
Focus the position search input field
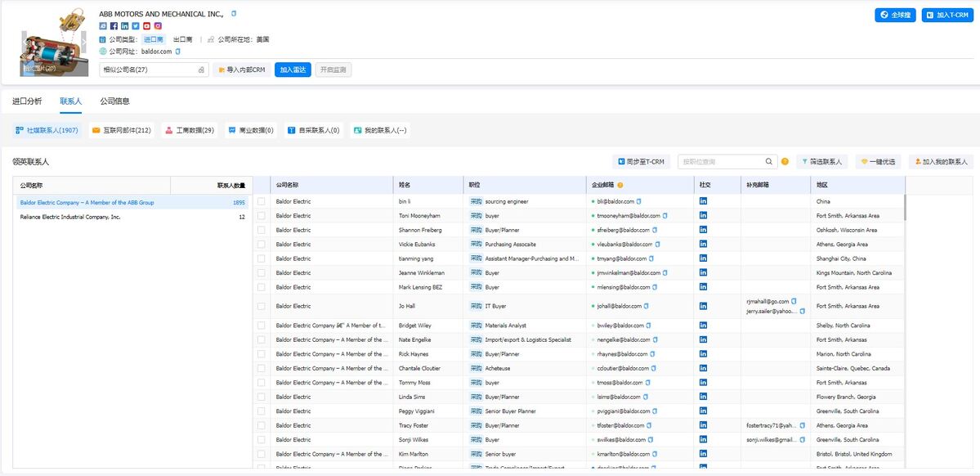[x=721, y=162]
